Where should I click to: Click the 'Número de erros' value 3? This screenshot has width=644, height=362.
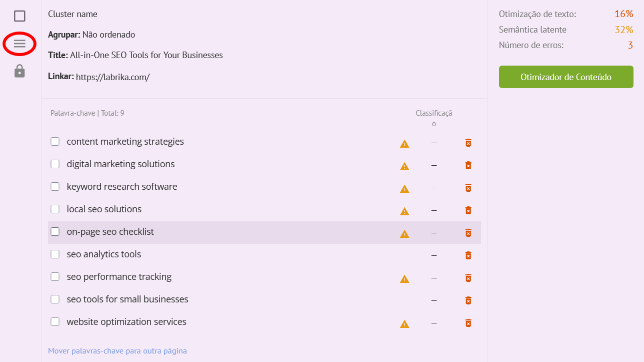pyautogui.click(x=630, y=46)
